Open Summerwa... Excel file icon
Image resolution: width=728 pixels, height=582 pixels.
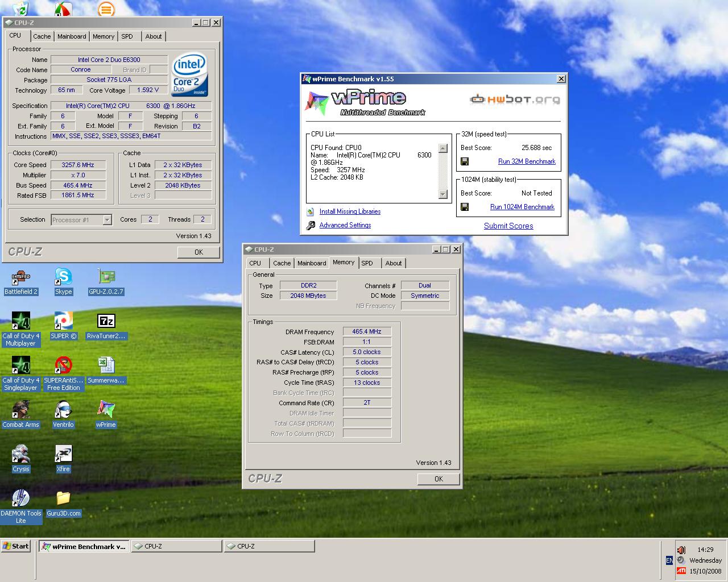106,371
